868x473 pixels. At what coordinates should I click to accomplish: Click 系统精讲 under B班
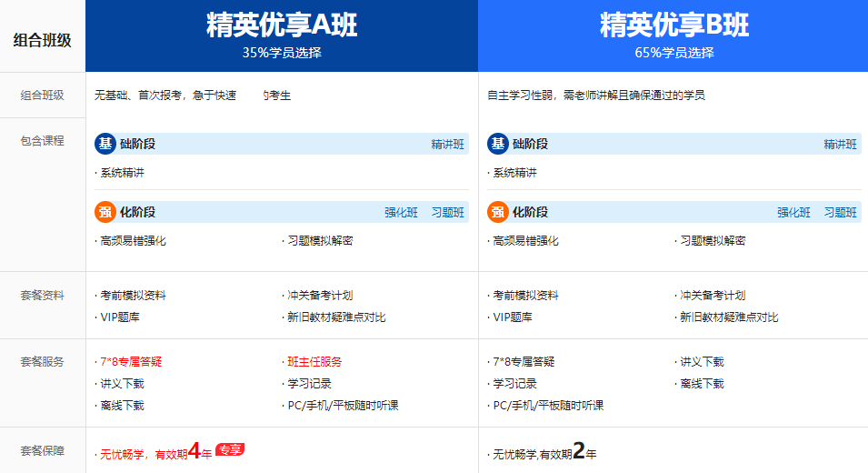pyautogui.click(x=514, y=173)
